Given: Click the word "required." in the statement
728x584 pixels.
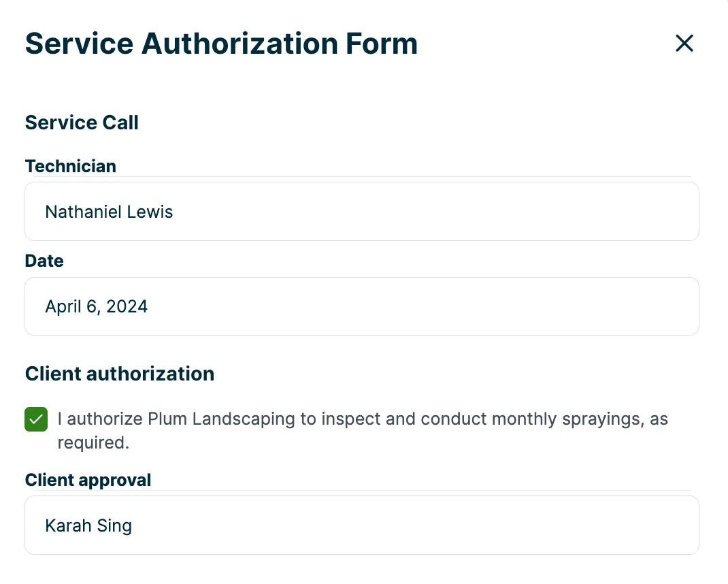Looking at the screenshot, I should (x=93, y=442).
